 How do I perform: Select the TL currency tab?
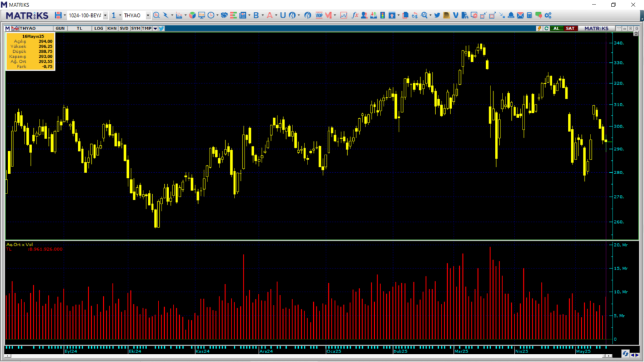click(80, 28)
